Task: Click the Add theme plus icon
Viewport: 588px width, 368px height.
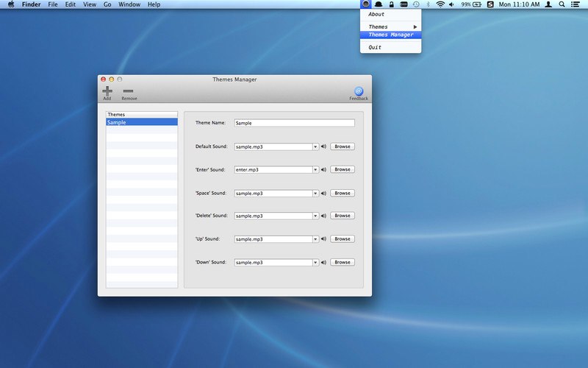Action: coord(107,91)
